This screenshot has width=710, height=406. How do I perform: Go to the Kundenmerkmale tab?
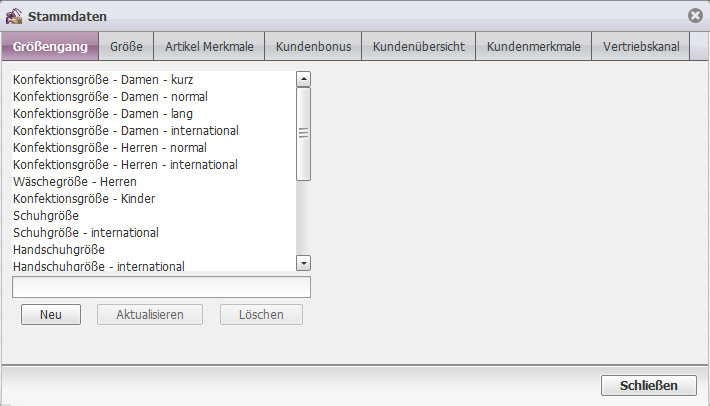533,47
